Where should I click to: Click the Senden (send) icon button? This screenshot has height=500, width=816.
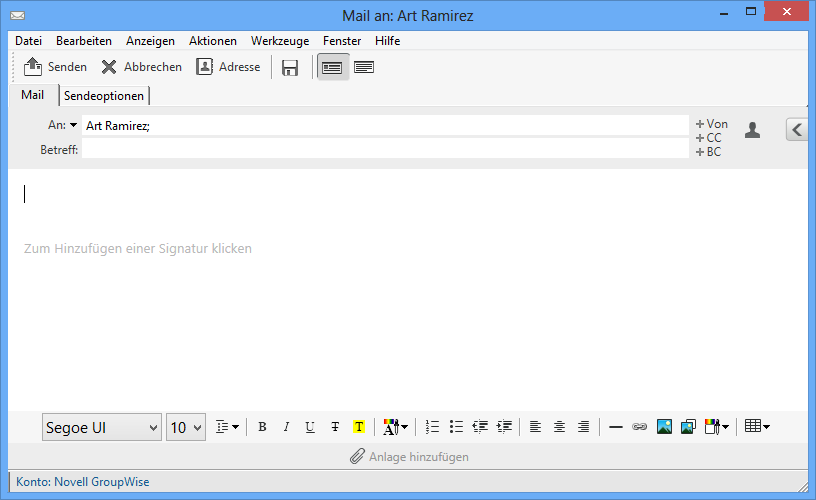tap(55, 67)
